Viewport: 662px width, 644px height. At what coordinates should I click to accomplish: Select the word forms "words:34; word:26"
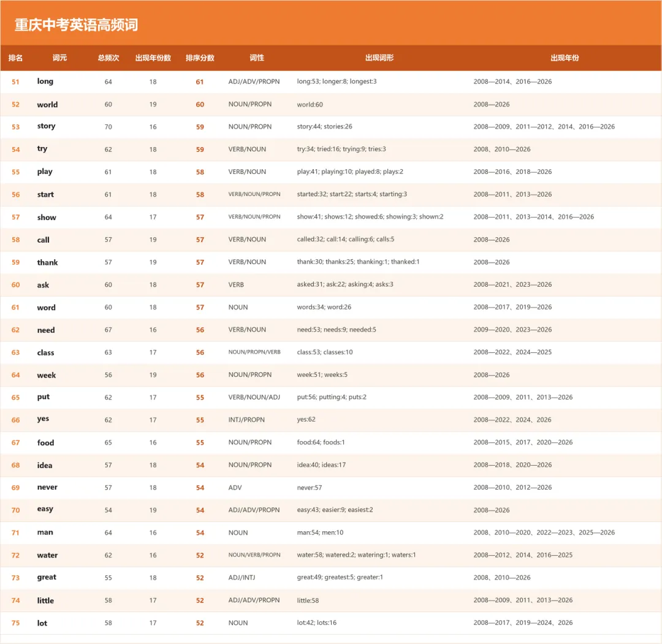(x=324, y=307)
